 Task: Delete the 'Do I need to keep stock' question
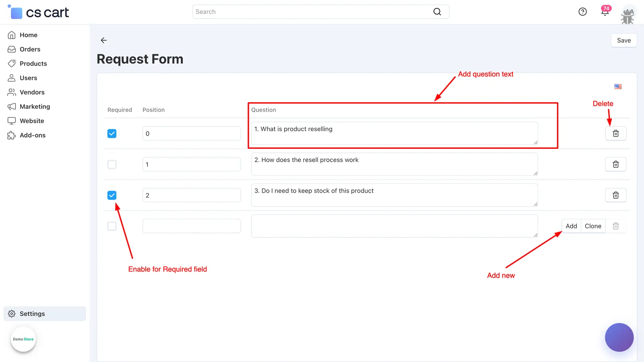[x=615, y=195]
